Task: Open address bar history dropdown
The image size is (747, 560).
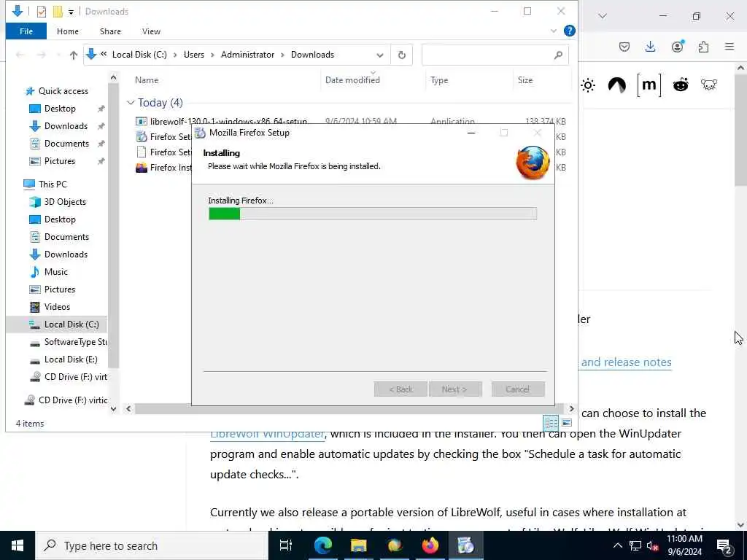Action: [379, 55]
